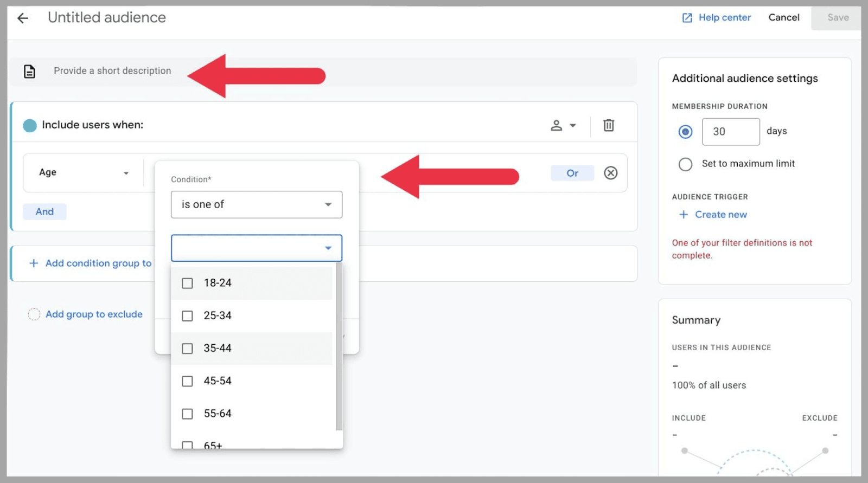868x483 pixels.
Task: Choose 'Set to maximum limit' radio option
Action: [685, 164]
